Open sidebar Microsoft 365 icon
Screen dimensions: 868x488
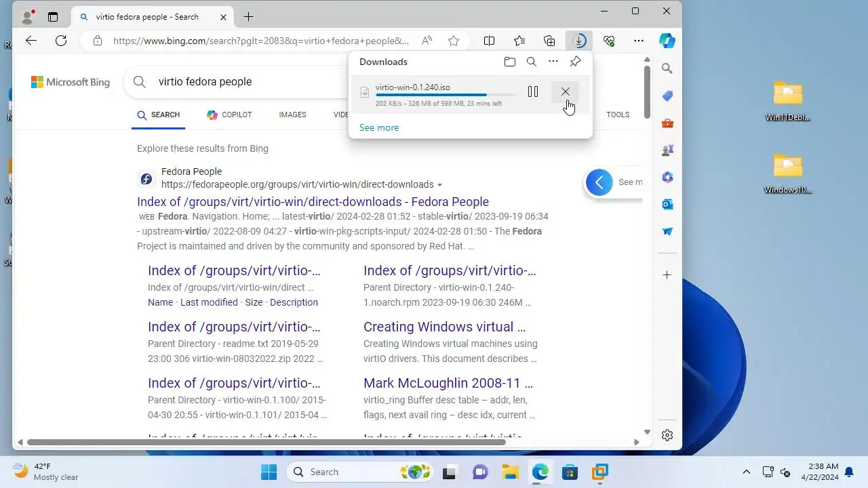point(667,177)
